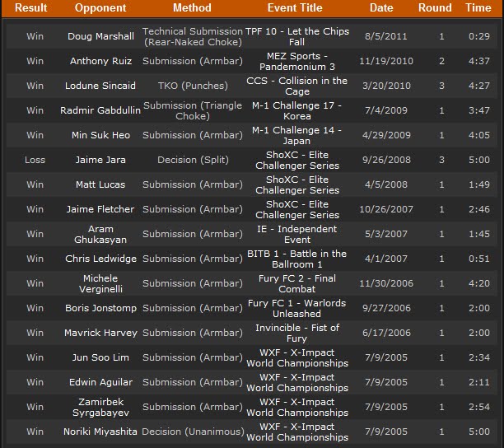
Task: Select date 7/4/2009
Action: click(385, 110)
